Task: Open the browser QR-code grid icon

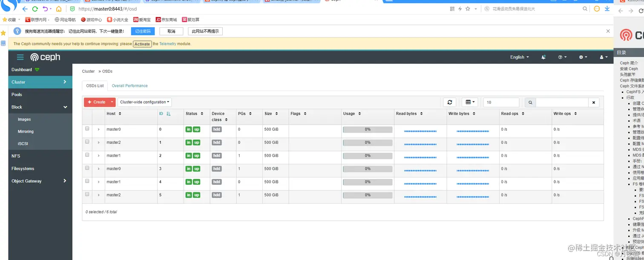Action: tap(452, 9)
